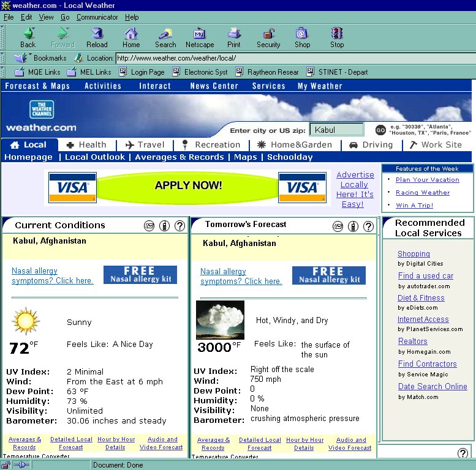Click email icon in Tomorrow's Forecast header
Image resolution: width=476 pixels, height=470 pixels.
[338, 226]
